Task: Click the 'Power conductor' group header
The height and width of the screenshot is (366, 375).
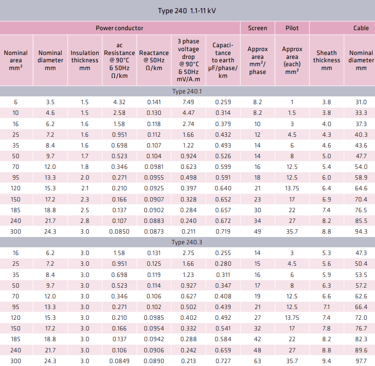Action: (119, 28)
